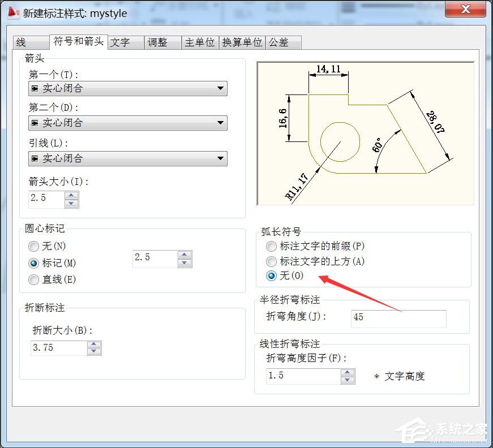Screen dimensions: 493x448
Task: Switch to the 文字 tab
Action: click(x=125, y=42)
